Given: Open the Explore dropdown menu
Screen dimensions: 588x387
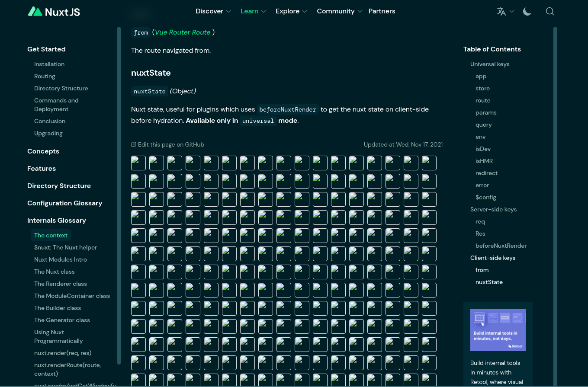Looking at the screenshot, I should click(x=291, y=11).
